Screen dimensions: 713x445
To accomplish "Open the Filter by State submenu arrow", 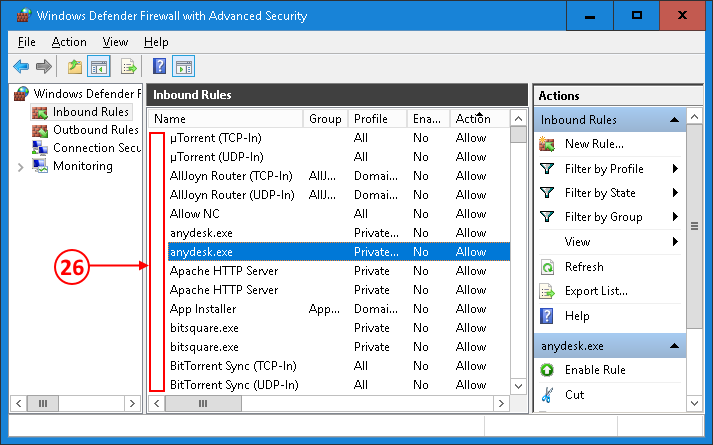I will tap(675, 193).
